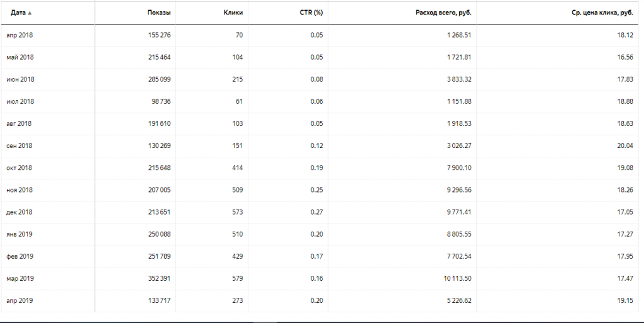The height and width of the screenshot is (323, 644).
Task: Sort by Расход всего, руб. header
Action: pyautogui.click(x=443, y=13)
